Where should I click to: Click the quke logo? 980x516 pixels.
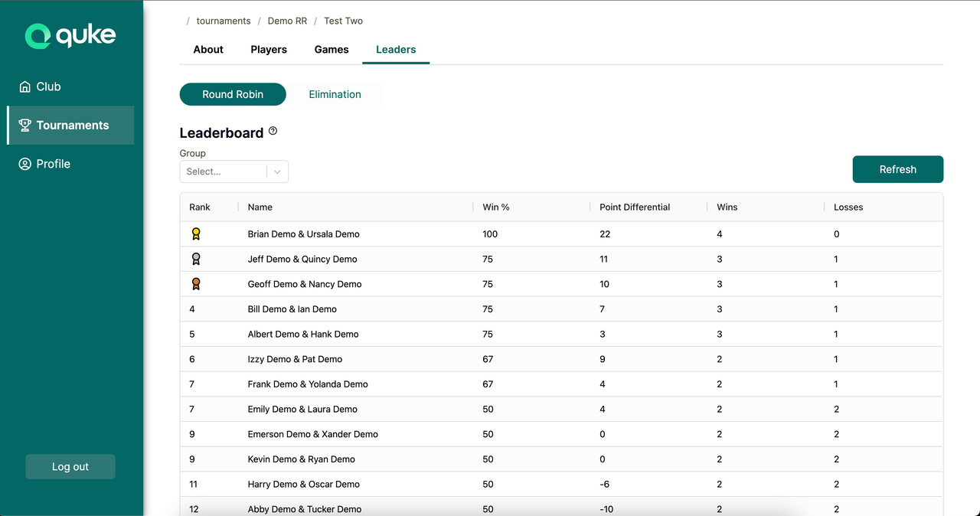[x=70, y=35]
